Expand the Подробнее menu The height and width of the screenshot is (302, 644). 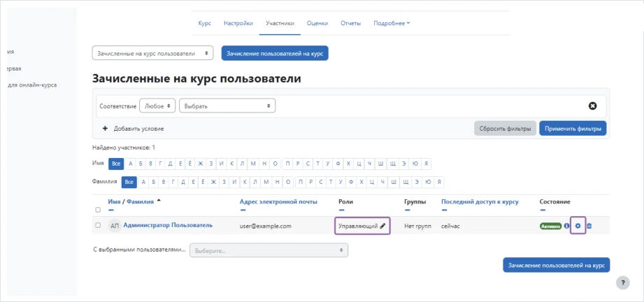[392, 24]
